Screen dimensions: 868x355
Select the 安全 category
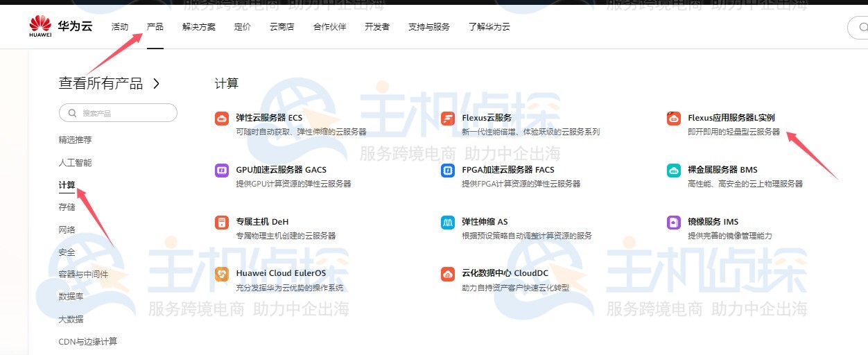[67, 252]
